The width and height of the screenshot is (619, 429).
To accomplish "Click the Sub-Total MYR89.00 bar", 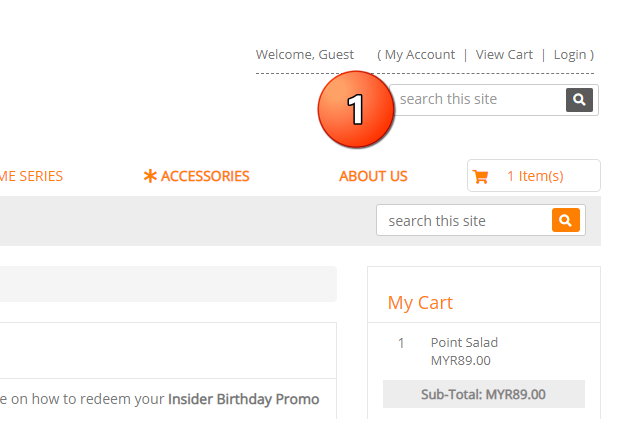I will tap(483, 394).
